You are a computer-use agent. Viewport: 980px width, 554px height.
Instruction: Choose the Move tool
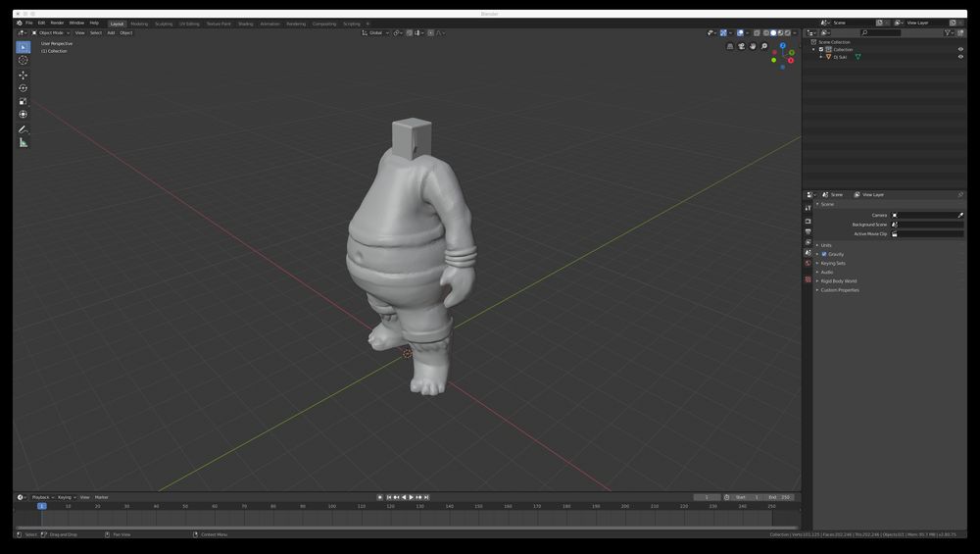tap(24, 76)
